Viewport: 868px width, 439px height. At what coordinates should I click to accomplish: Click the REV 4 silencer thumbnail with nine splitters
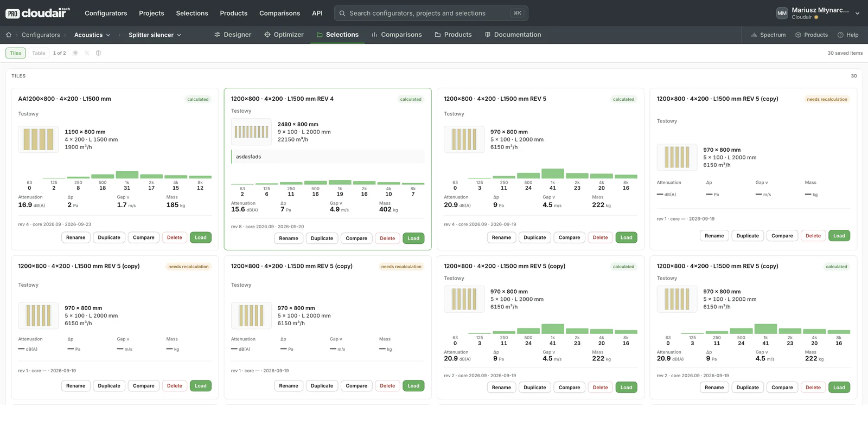pos(251,132)
